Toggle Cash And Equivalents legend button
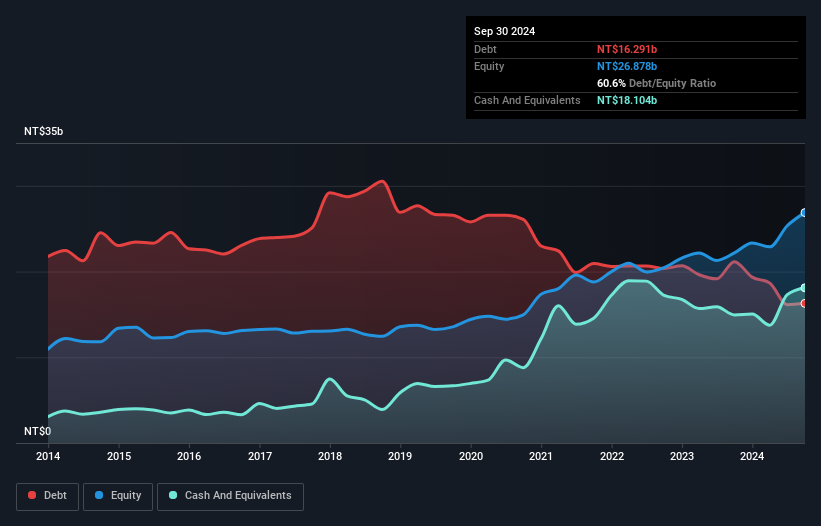 [x=230, y=496]
